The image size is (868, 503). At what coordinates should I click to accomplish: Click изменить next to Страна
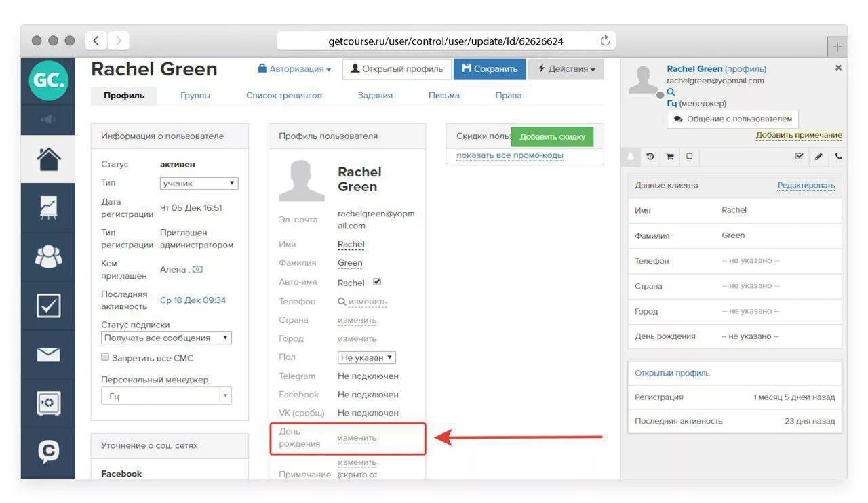(x=357, y=320)
